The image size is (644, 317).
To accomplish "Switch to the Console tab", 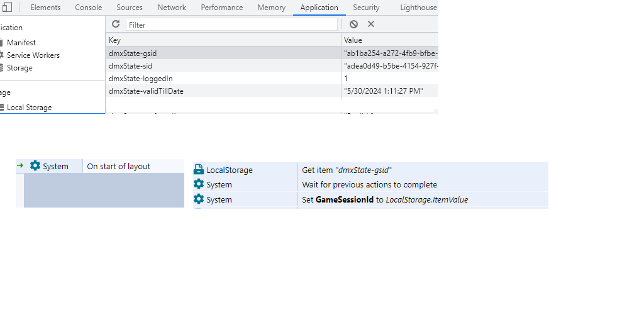I will point(88,8).
